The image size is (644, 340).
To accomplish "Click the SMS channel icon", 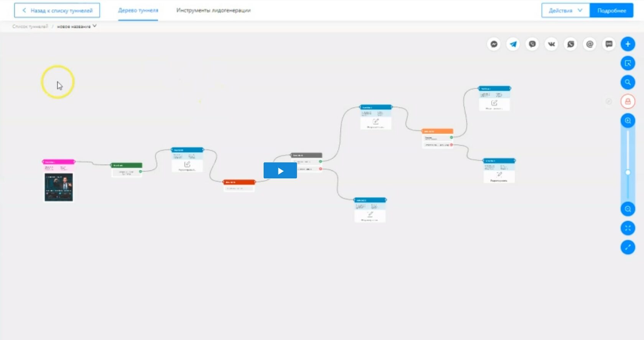I will (x=609, y=44).
